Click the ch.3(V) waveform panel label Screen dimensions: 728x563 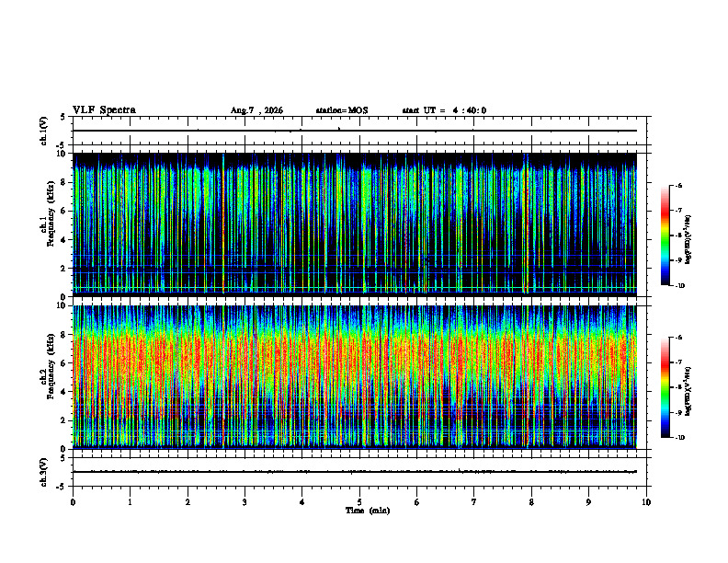(x=44, y=472)
